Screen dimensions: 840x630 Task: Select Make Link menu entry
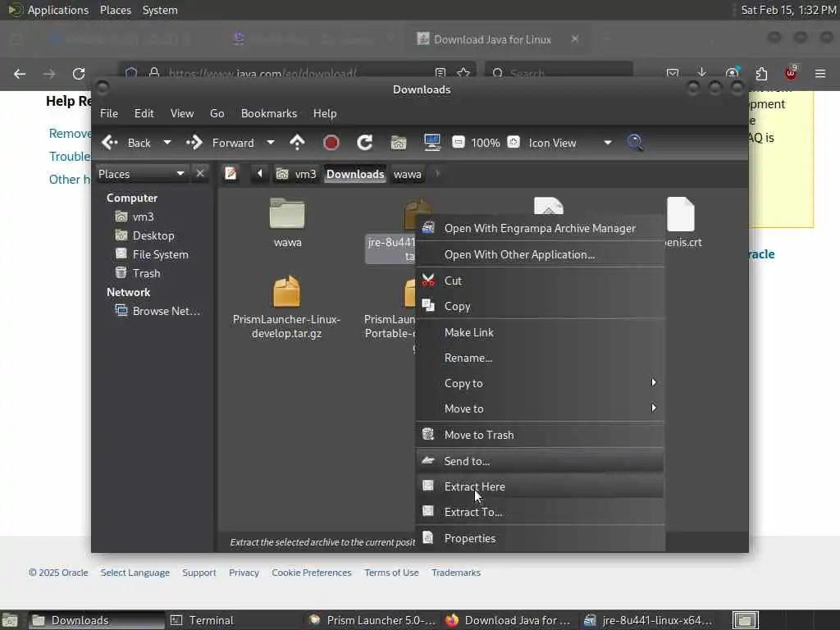pyautogui.click(x=540, y=332)
